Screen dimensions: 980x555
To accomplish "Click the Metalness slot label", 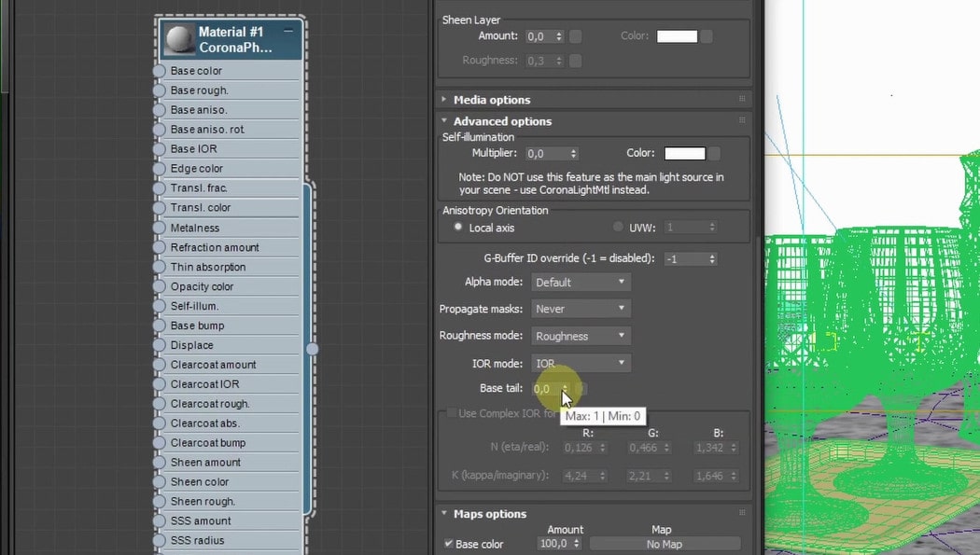I will click(195, 228).
